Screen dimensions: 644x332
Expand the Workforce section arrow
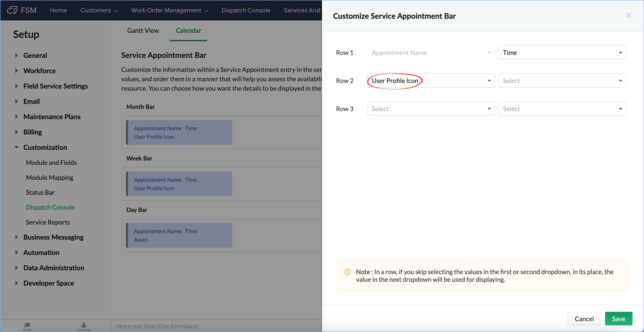point(17,71)
